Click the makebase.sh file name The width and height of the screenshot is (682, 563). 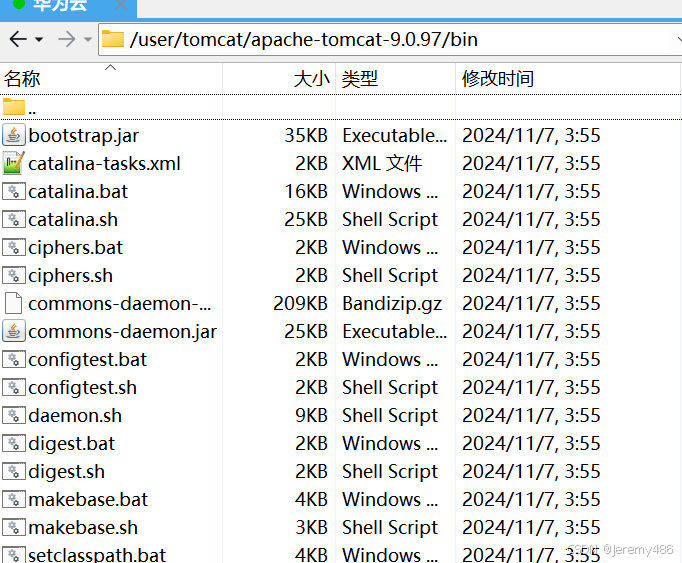(83, 528)
